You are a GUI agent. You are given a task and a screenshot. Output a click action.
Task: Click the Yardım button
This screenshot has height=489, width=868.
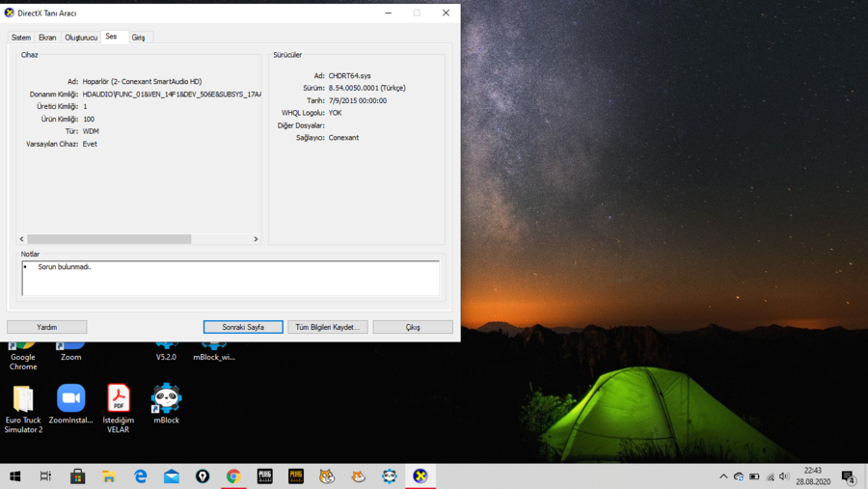click(x=47, y=327)
